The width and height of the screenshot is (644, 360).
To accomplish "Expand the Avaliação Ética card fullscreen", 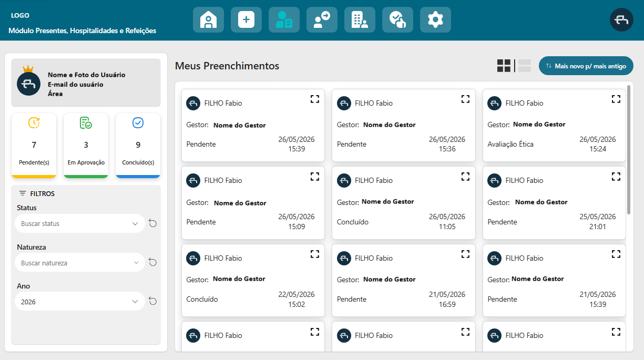I will tap(616, 99).
